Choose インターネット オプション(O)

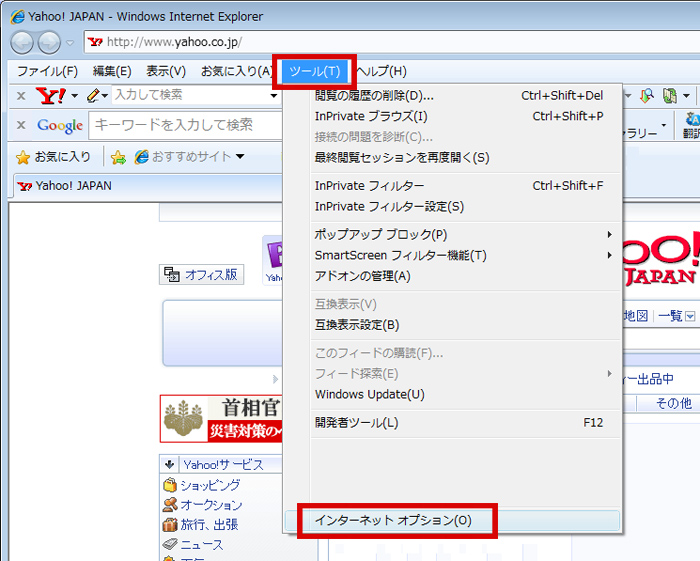pos(453,520)
